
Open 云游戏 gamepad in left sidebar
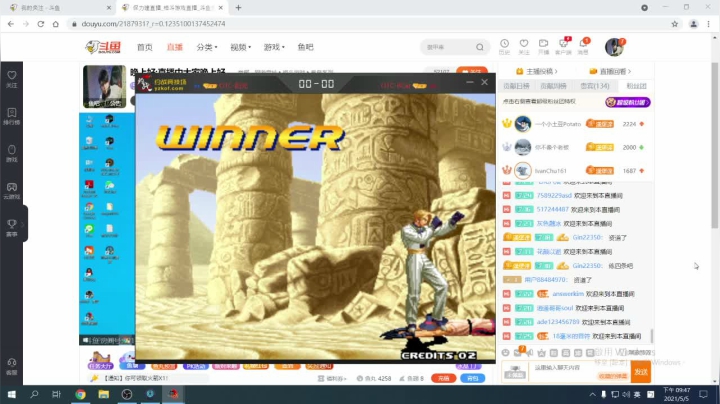pos(11,191)
